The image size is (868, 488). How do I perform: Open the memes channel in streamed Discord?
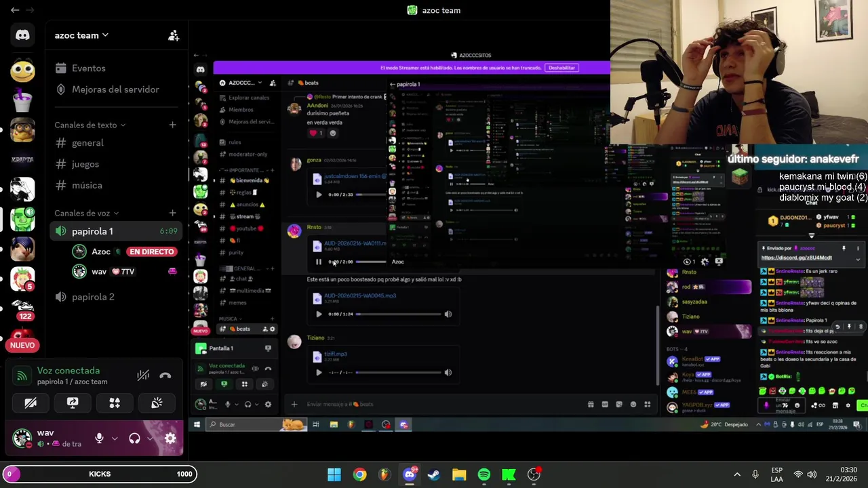click(x=238, y=302)
